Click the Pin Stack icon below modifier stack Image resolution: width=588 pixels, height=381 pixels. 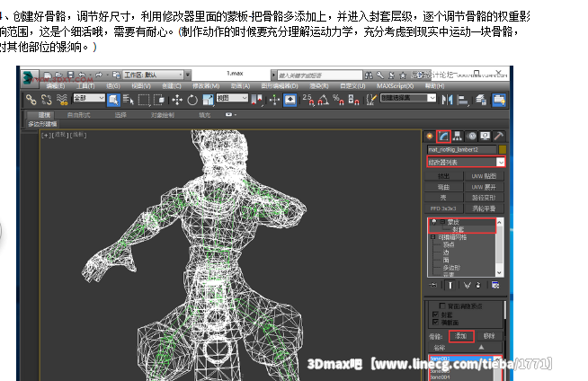[433, 286]
